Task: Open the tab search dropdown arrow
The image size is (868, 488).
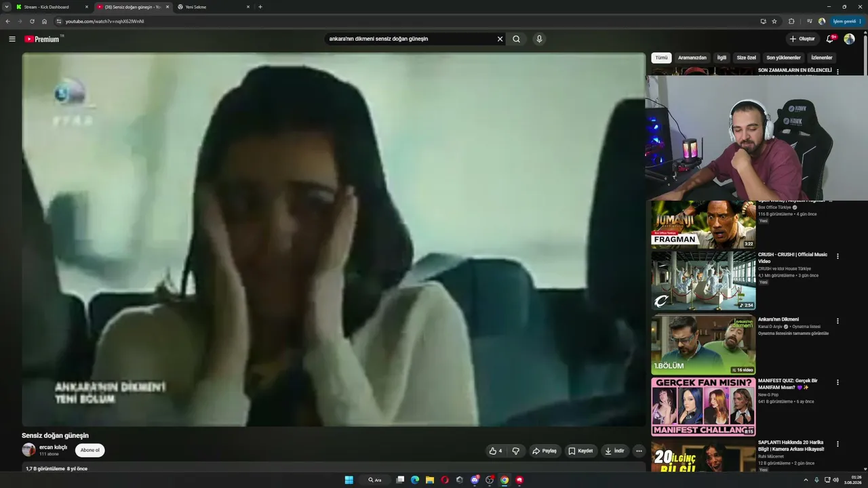Action: [x=7, y=7]
